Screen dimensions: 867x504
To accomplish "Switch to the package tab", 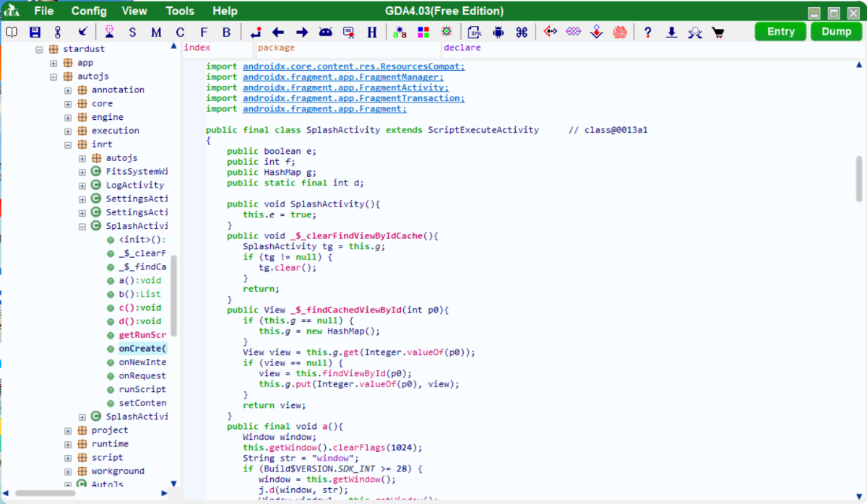I will click(276, 48).
